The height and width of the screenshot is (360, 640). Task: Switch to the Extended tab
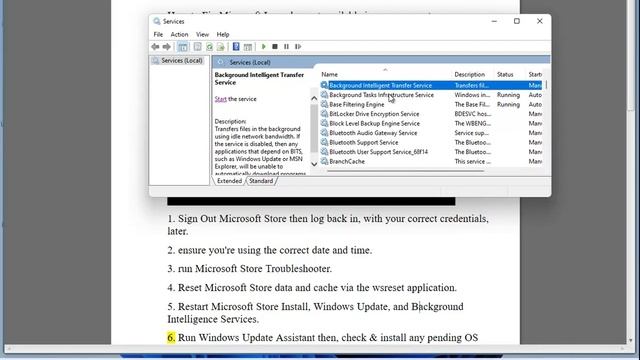(x=229, y=181)
